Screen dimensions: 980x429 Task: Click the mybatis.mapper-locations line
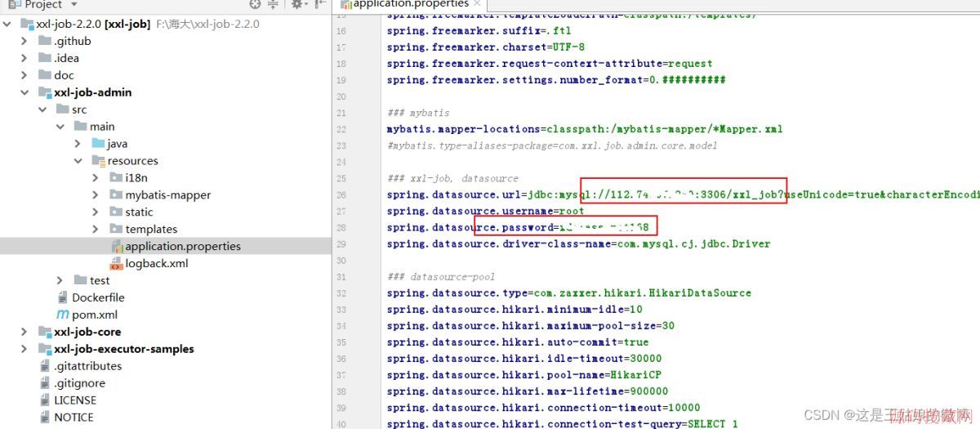pos(585,129)
